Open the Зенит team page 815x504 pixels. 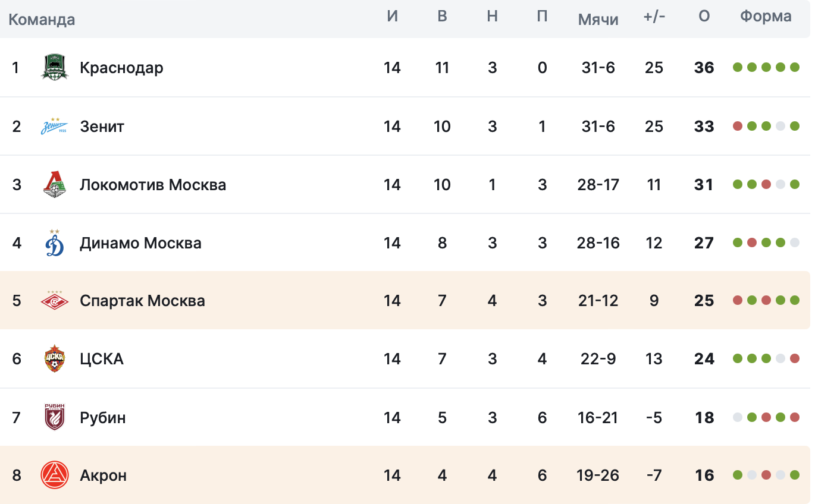click(102, 126)
